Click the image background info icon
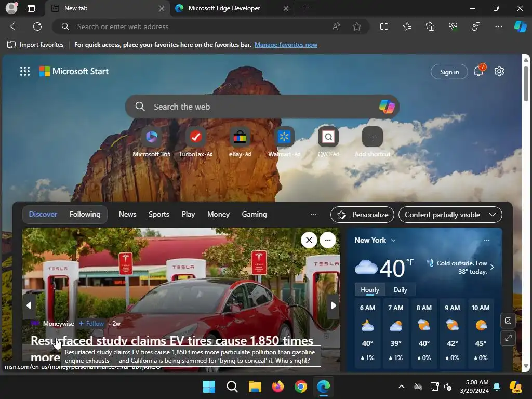The image size is (532, 399). [x=508, y=321]
